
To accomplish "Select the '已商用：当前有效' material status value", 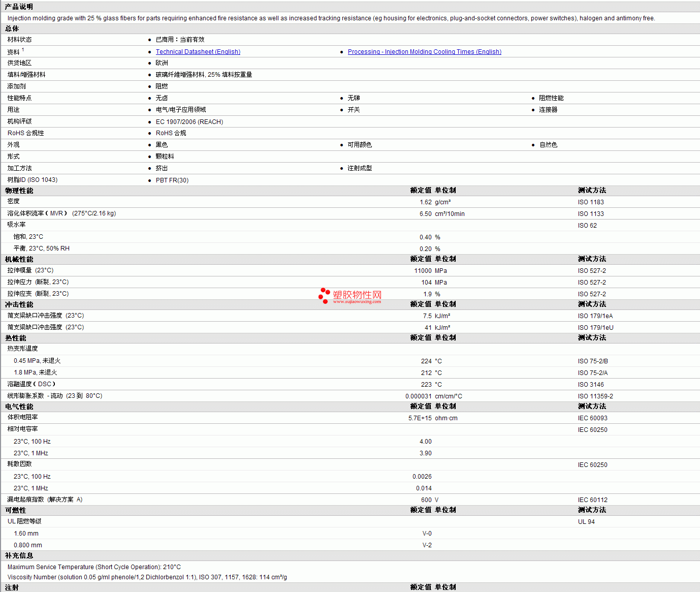I will click(x=180, y=40).
